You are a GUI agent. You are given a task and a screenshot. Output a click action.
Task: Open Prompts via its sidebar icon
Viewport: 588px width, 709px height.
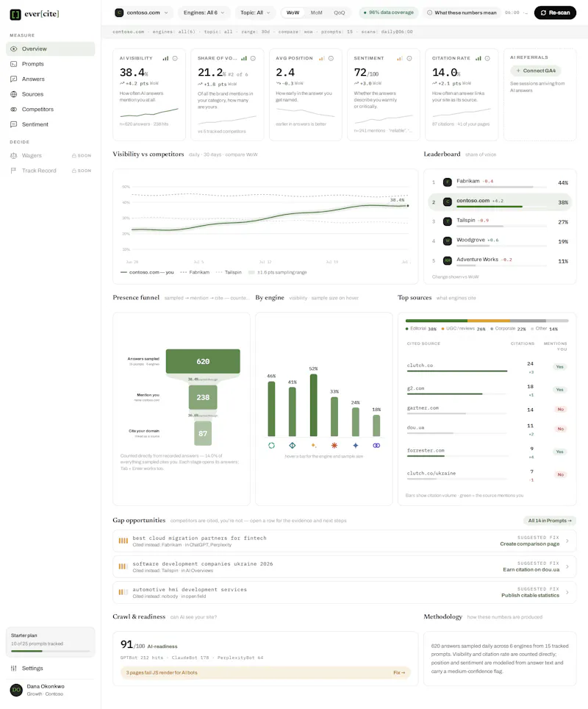(13, 64)
